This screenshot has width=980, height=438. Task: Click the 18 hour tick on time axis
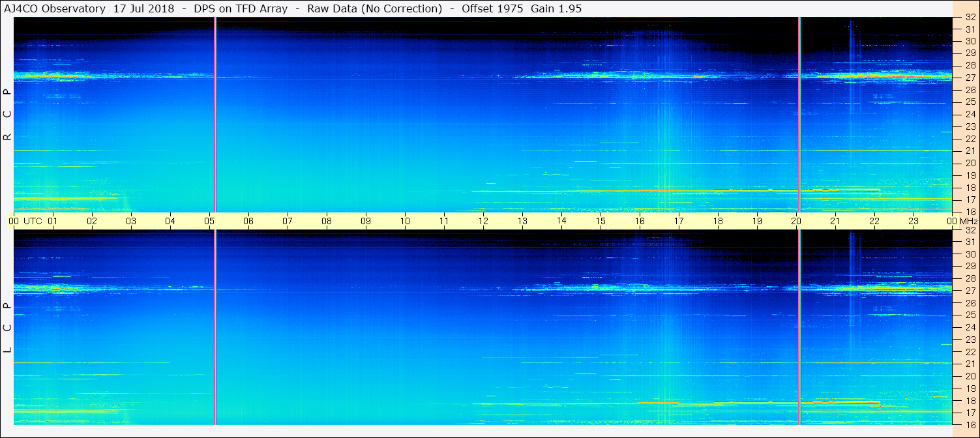tap(718, 221)
